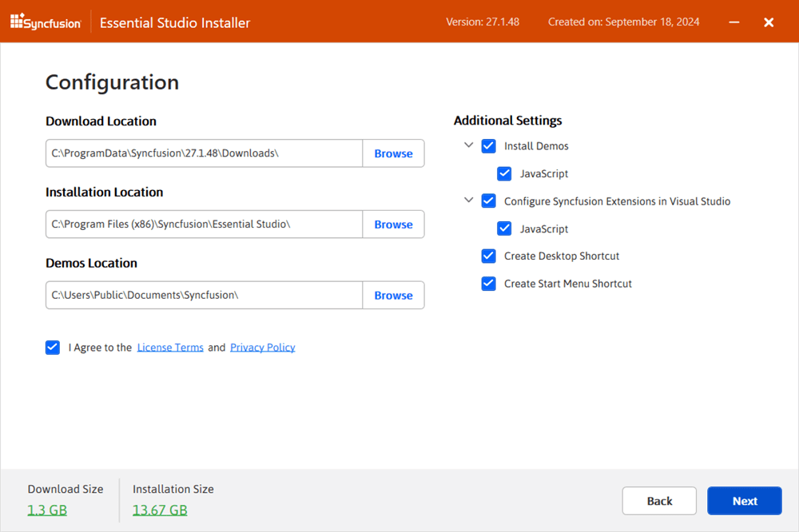The height and width of the screenshot is (532, 799).
Task: Open the License Terms link
Action: [x=170, y=347]
